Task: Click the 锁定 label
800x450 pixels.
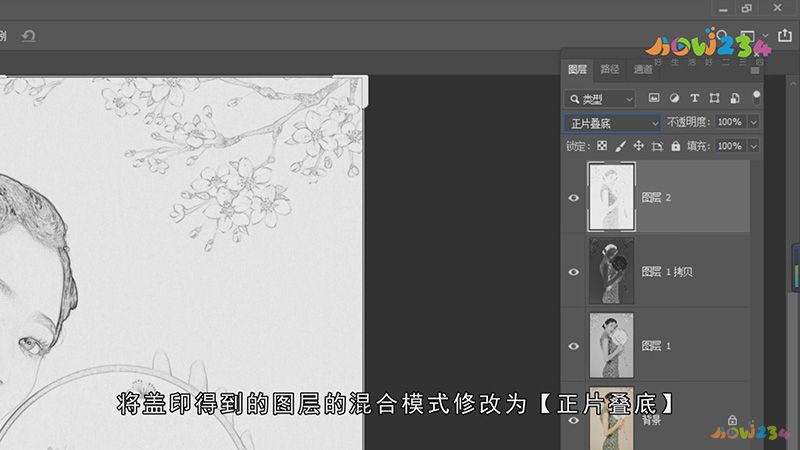Action: [578, 146]
